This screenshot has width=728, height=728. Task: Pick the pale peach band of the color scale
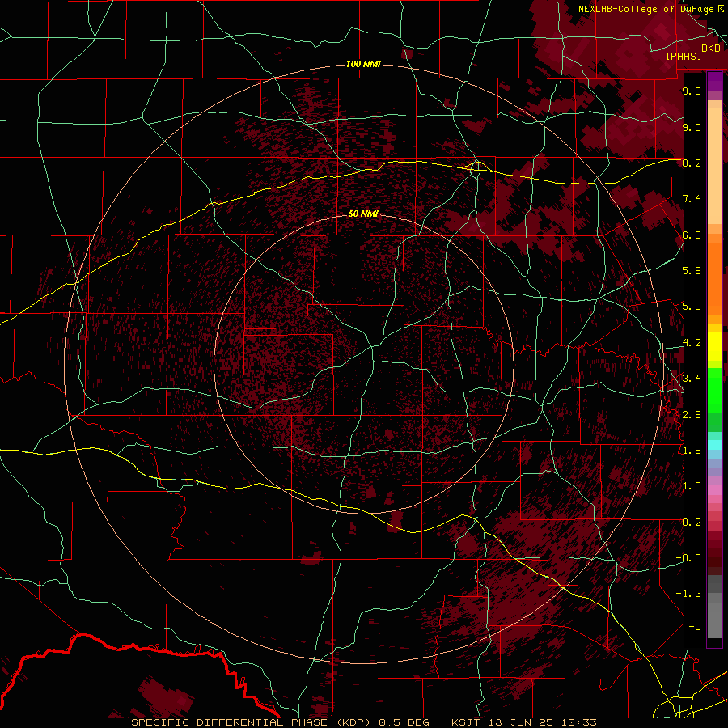[714, 167]
